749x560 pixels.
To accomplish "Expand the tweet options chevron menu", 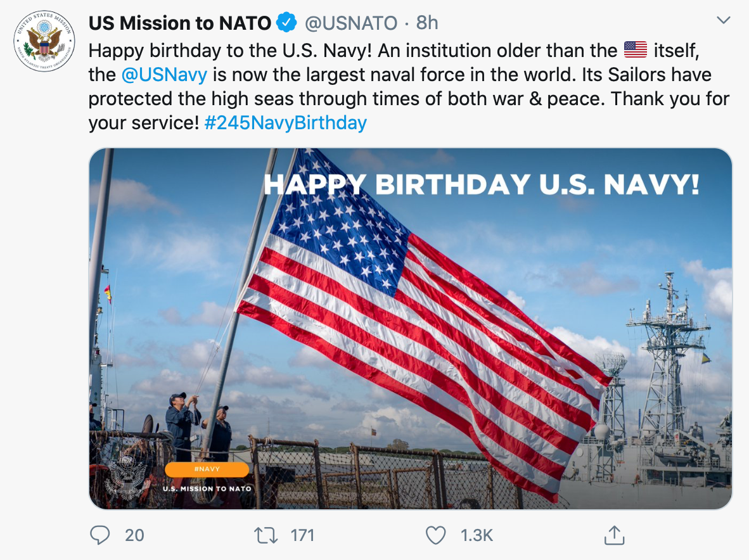I will point(723,21).
